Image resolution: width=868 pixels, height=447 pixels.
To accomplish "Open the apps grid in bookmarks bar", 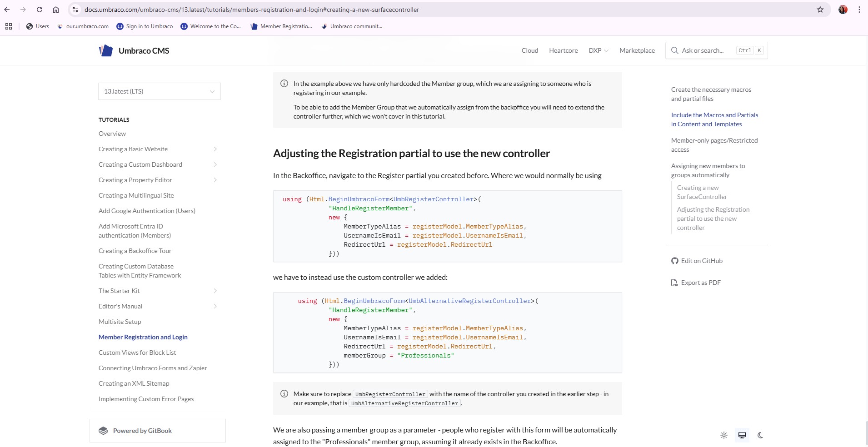I will coord(9,26).
